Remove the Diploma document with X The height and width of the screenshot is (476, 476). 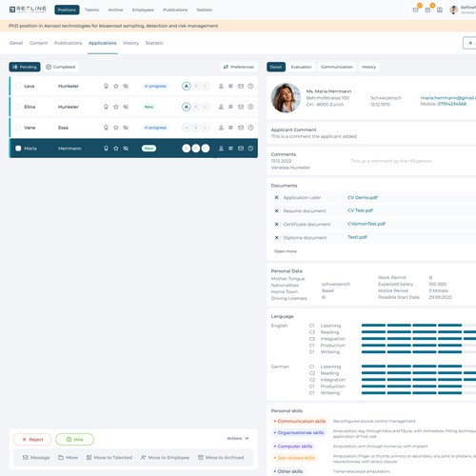click(276, 237)
